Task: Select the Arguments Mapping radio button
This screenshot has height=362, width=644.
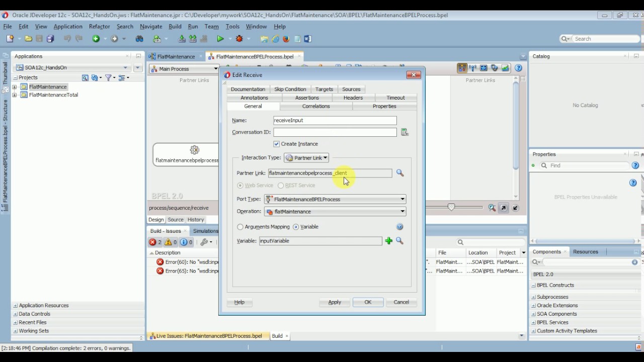Action: 240,227
